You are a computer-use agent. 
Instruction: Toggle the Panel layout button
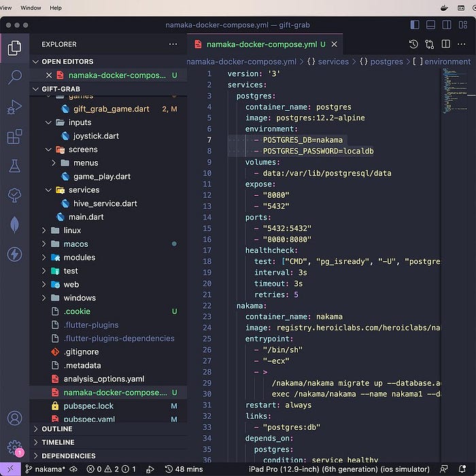tap(431, 25)
